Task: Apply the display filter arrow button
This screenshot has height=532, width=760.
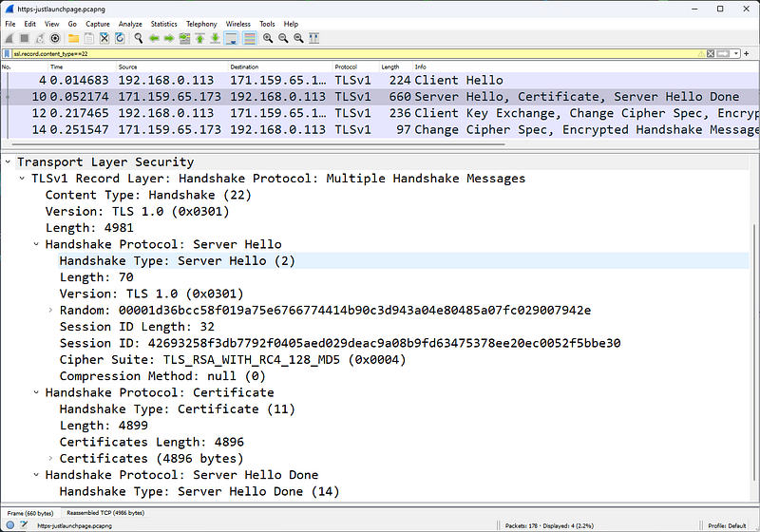Action: pos(723,54)
